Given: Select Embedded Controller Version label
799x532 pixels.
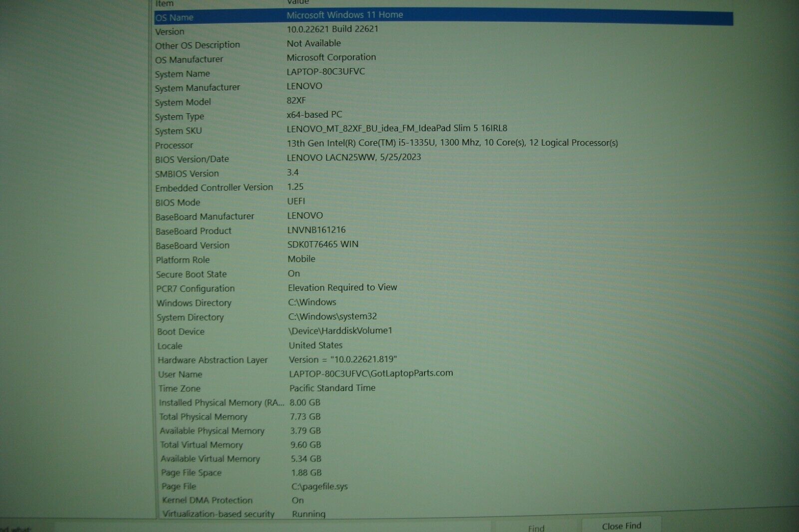Looking at the screenshot, I should click(x=214, y=188).
